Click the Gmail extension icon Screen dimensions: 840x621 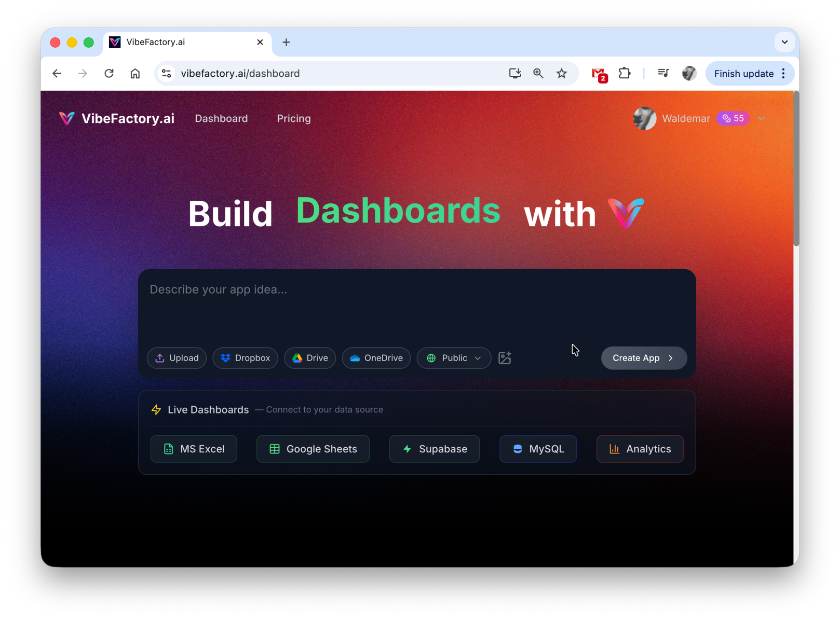pyautogui.click(x=599, y=73)
